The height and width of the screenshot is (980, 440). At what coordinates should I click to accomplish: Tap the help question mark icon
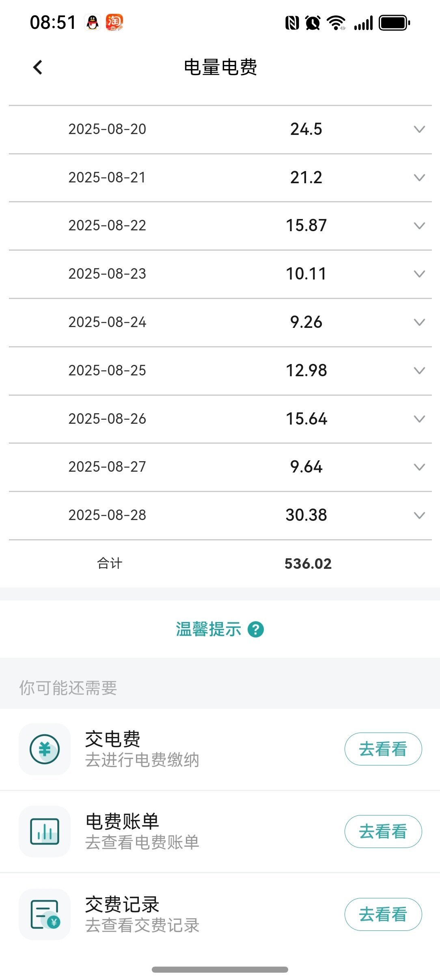[x=256, y=630]
